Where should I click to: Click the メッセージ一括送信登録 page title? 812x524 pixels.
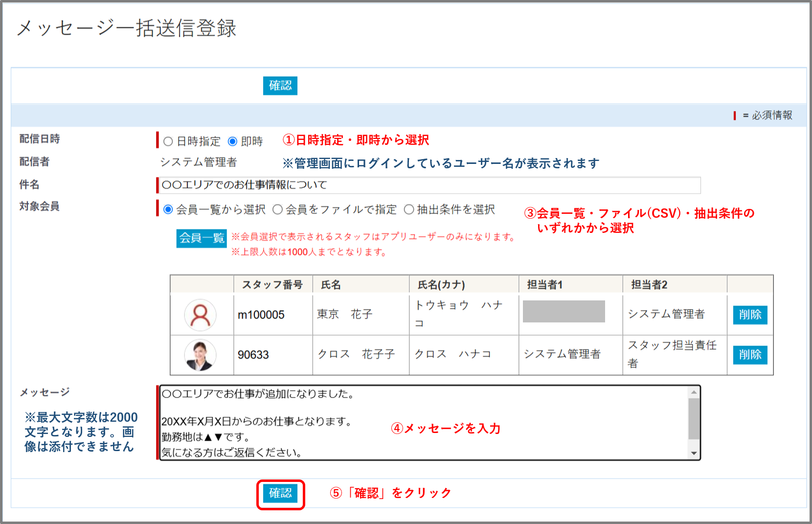point(127,28)
